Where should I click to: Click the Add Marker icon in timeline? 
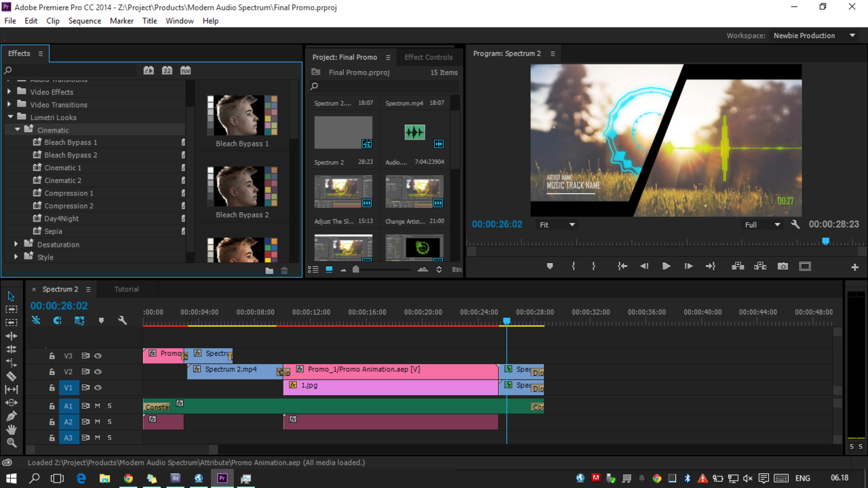click(x=101, y=321)
